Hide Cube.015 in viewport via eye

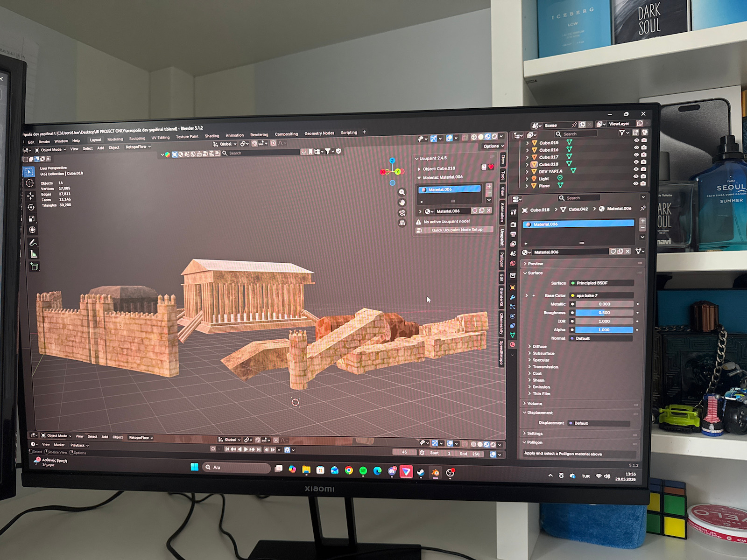(x=636, y=140)
